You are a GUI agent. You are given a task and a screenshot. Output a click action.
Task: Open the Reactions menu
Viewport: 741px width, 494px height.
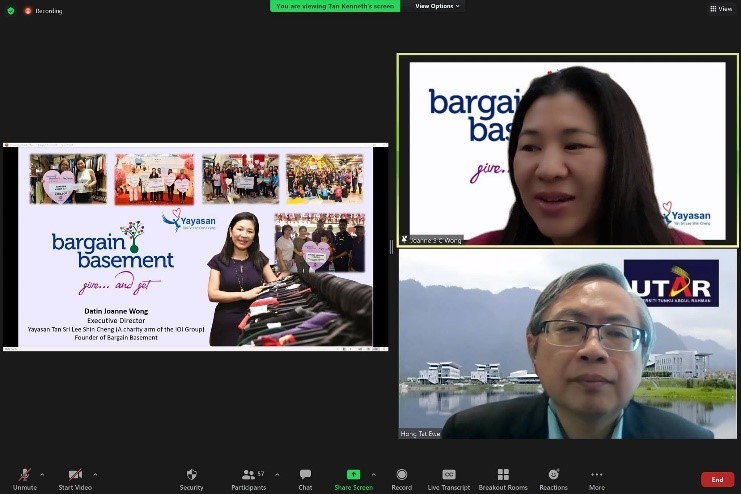pos(553,479)
